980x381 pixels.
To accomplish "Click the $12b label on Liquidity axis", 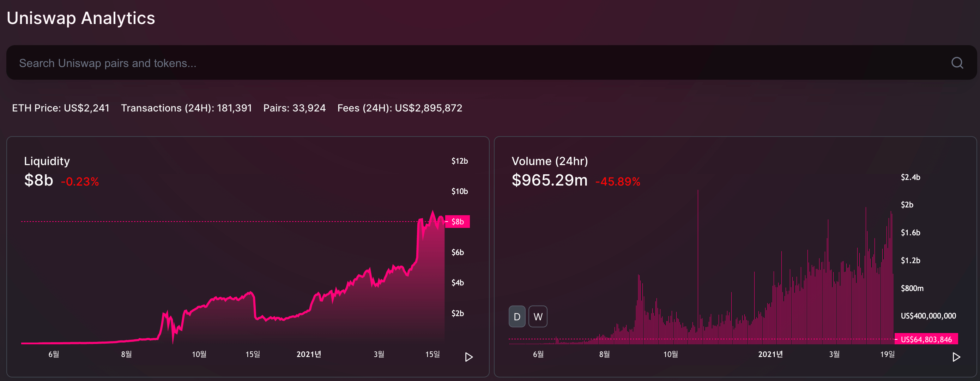I will (x=460, y=161).
